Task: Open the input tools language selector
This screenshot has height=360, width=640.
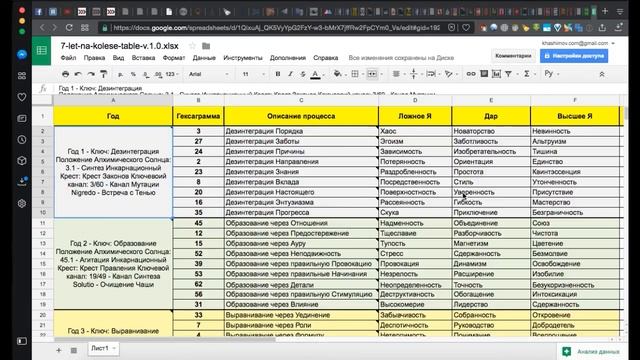Action: (x=549, y=73)
